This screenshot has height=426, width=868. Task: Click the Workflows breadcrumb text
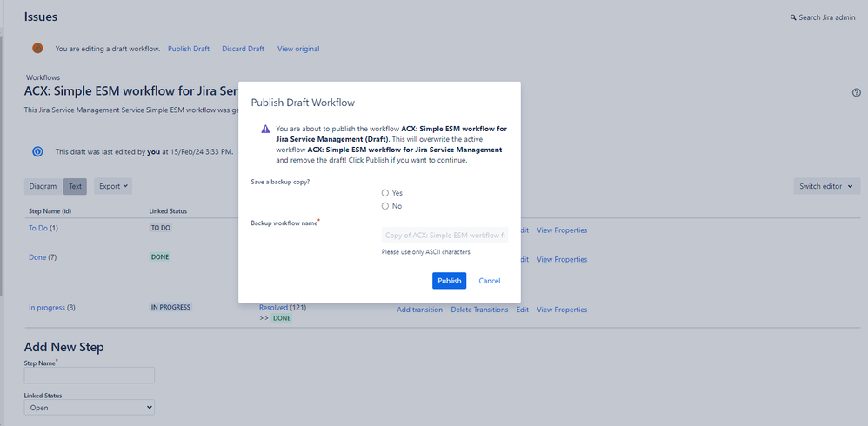[x=43, y=77]
